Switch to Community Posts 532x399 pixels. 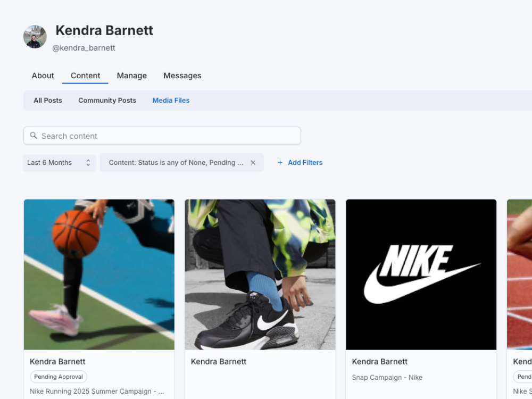[x=107, y=101]
